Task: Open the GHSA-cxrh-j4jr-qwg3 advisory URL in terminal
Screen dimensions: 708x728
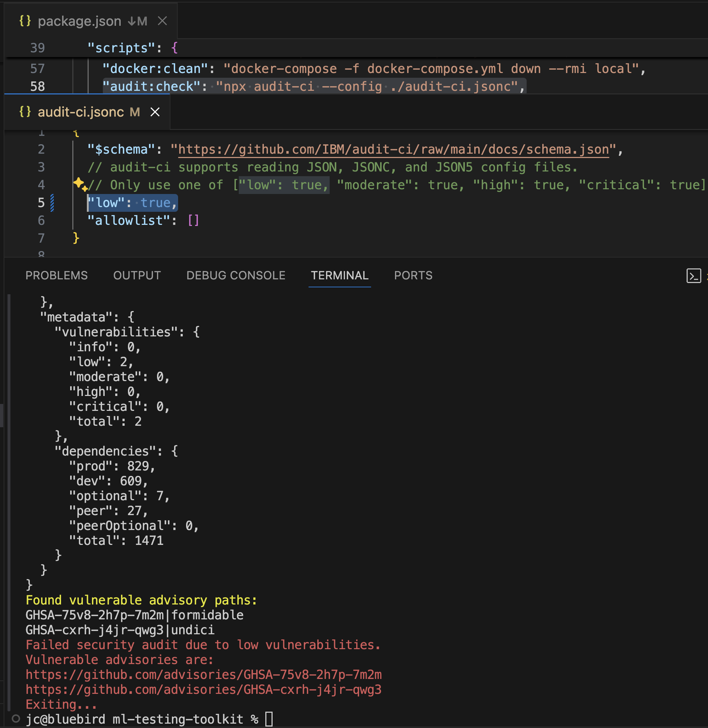Action: (x=204, y=689)
